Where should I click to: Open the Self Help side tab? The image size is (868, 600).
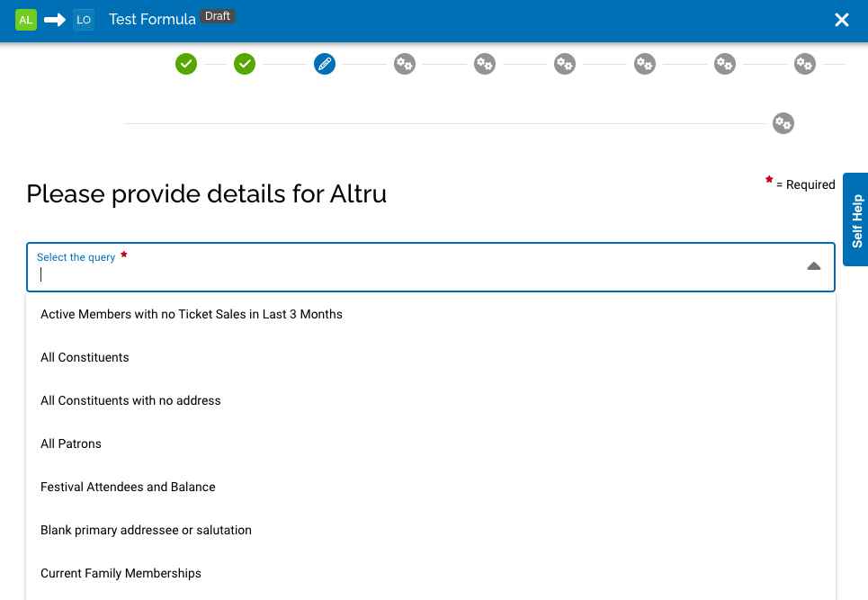point(856,221)
